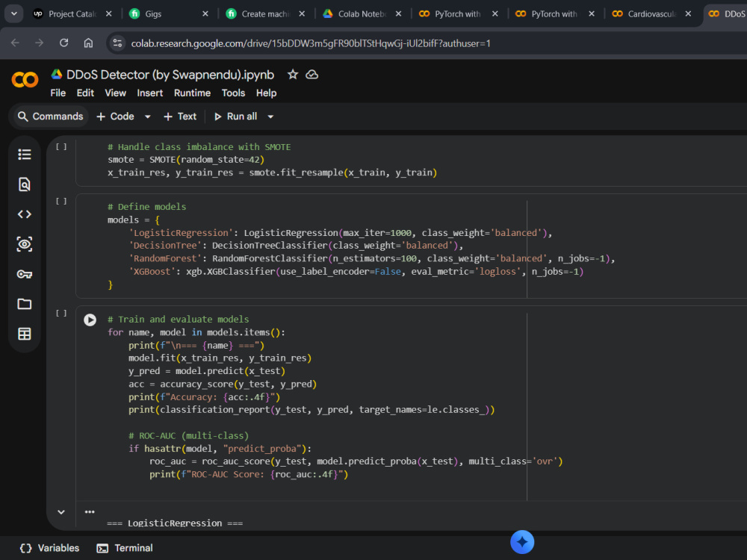Open the Insert menu
The image size is (747, 560).
point(150,93)
